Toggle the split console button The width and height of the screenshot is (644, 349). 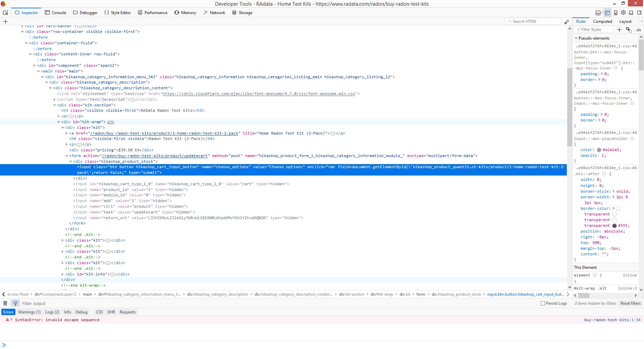[x=607, y=13]
